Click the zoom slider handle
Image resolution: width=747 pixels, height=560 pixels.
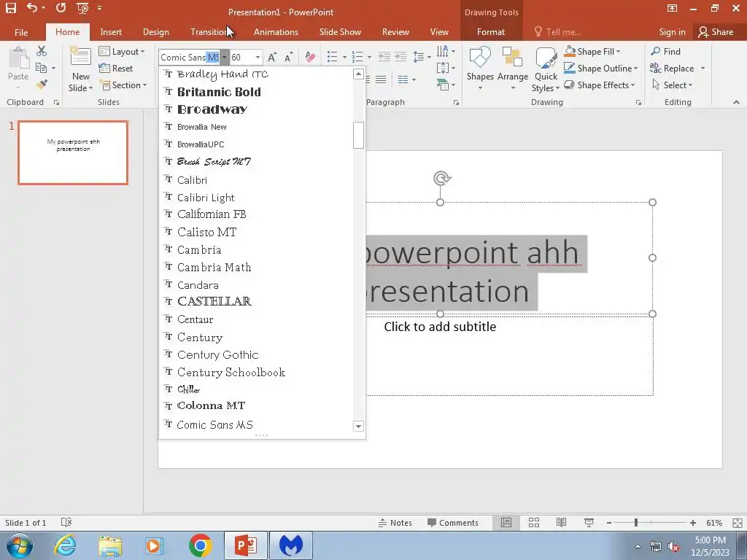[x=635, y=522]
